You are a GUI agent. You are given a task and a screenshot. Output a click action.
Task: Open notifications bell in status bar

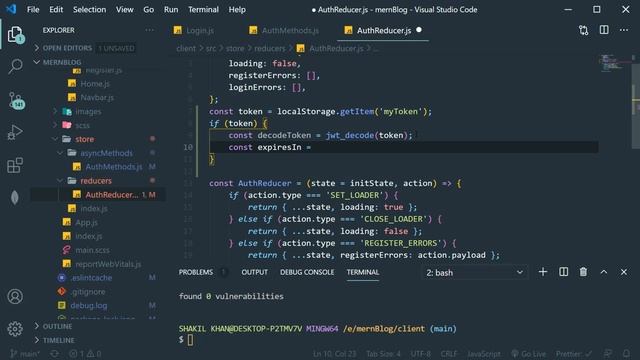tap(627, 354)
